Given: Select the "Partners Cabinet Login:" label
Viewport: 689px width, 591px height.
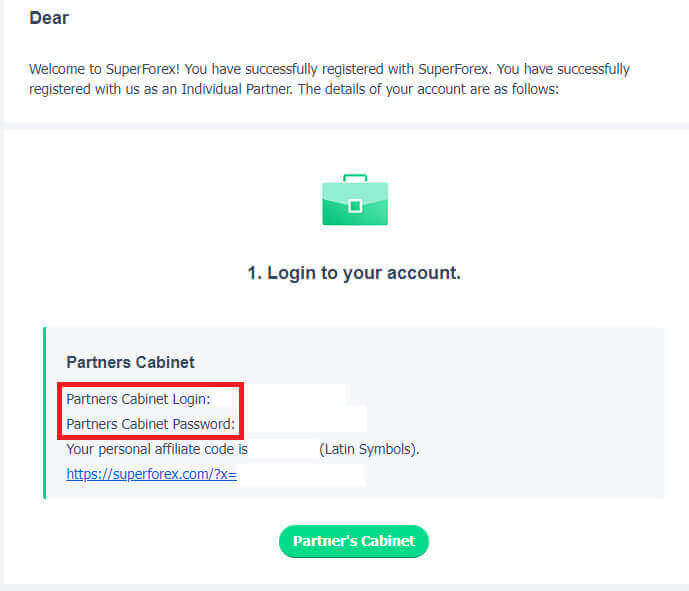Looking at the screenshot, I should click(138, 399).
